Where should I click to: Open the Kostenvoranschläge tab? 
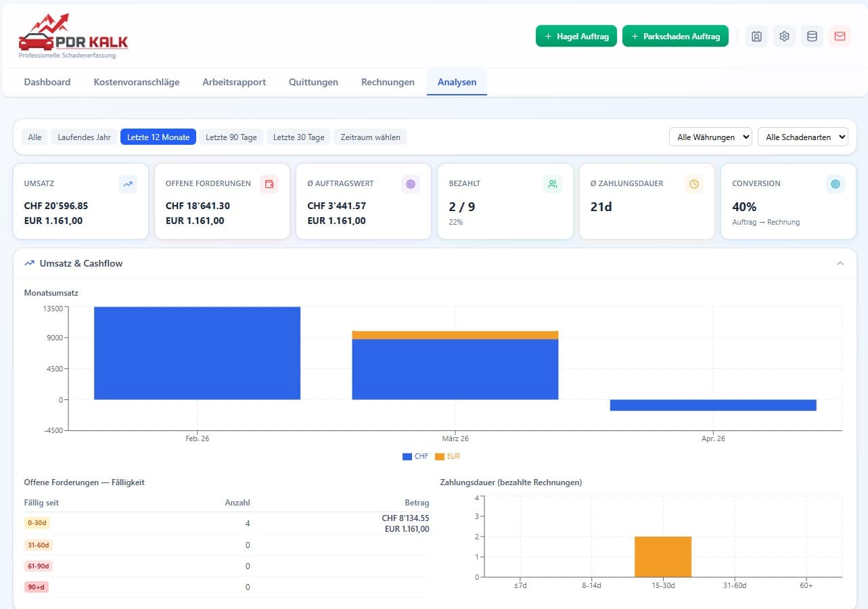(137, 82)
